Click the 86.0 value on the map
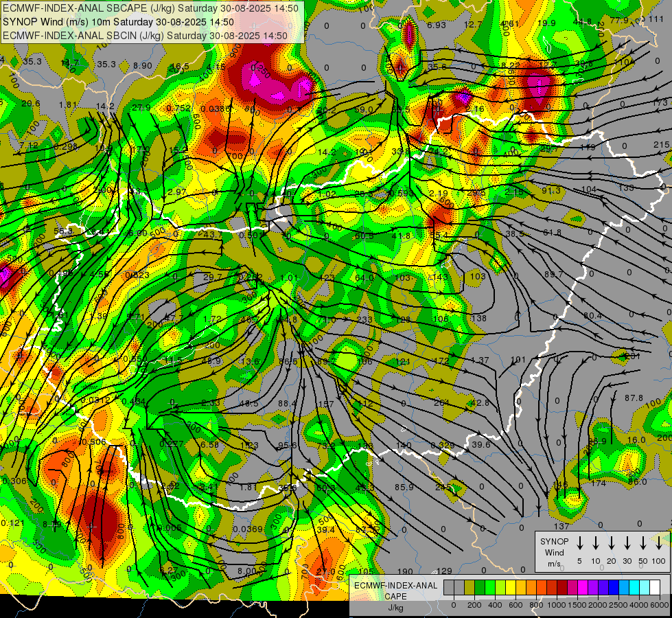The width and height of the screenshot is (672, 618). click(x=637, y=481)
